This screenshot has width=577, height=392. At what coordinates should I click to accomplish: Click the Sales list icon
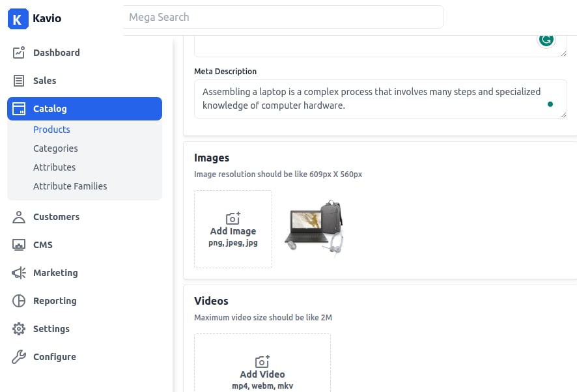pos(19,81)
